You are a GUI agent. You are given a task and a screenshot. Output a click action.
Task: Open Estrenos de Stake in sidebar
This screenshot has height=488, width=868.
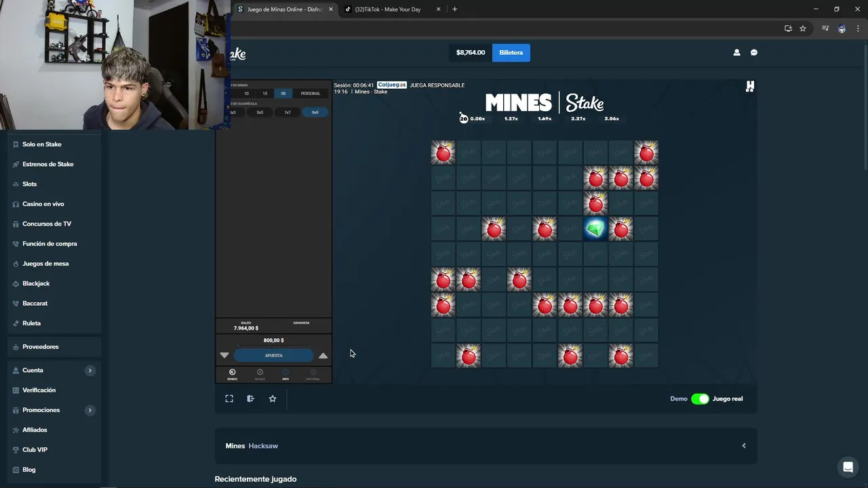[48, 164]
